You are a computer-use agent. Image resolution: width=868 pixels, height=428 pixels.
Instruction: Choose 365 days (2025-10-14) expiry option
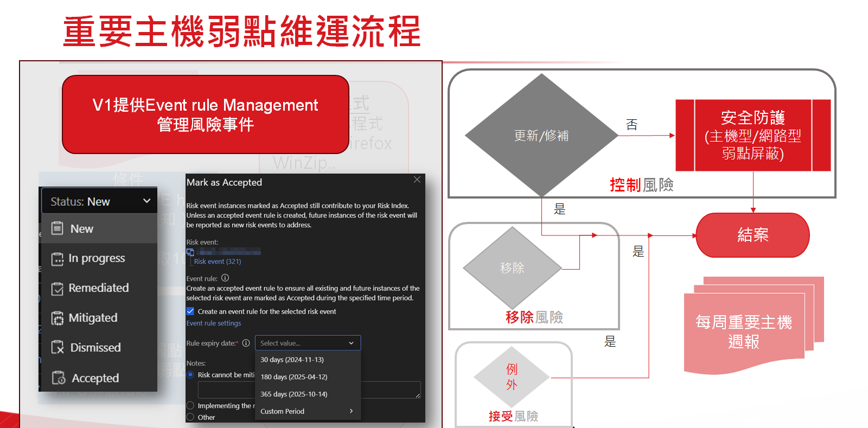tap(293, 394)
